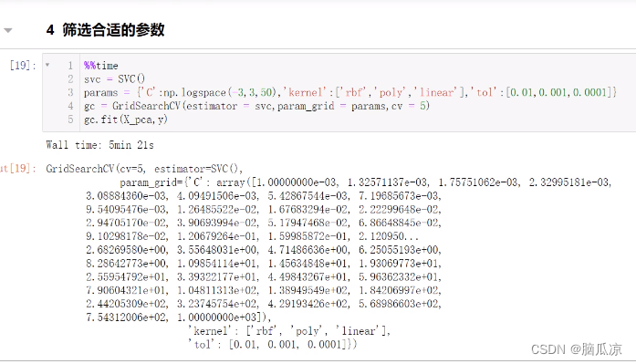Click the value 2.32995181e-03 in output
The height and width of the screenshot is (364, 636).
click(569, 182)
